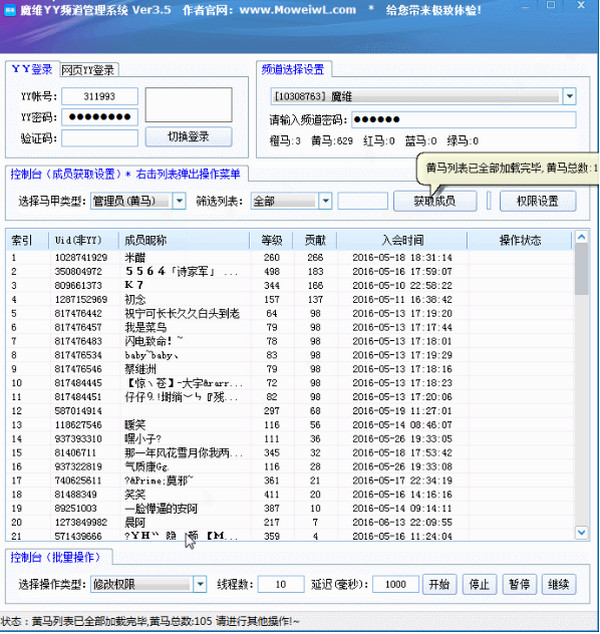Image resolution: width=600 pixels, height=634 pixels.
Task: Open the 频道选择设置 tab
Action: pos(294,70)
